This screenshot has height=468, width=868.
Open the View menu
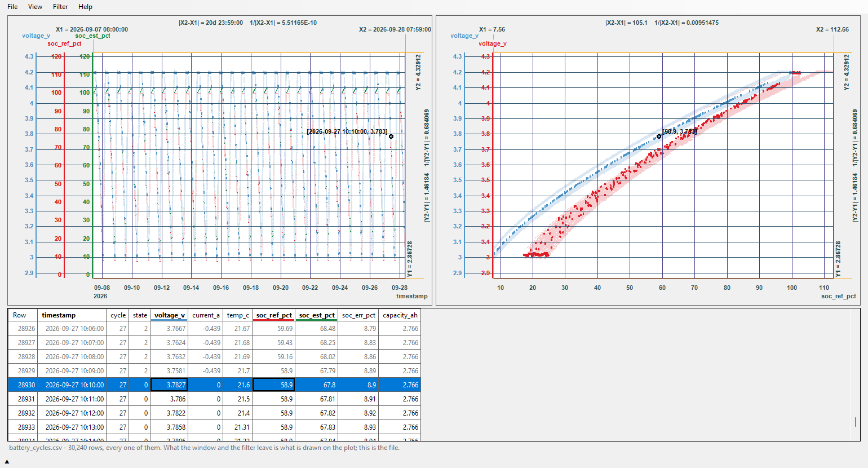35,7
